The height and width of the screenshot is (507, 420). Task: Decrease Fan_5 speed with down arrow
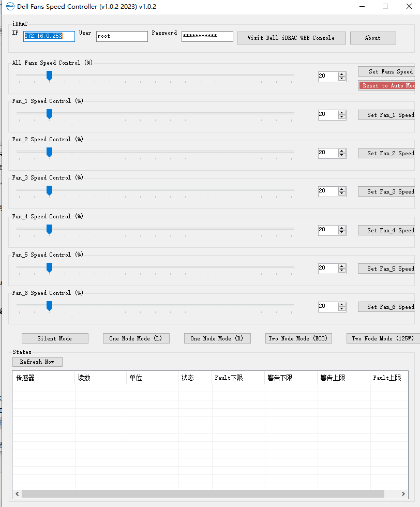(342, 270)
